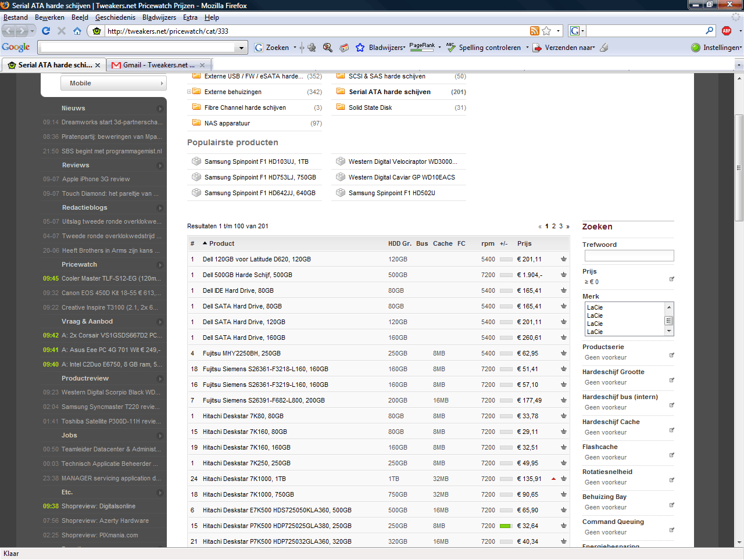This screenshot has height=560, width=744.
Task: Click the Hardeschijf Cache filter edit icon
Action: [672, 429]
